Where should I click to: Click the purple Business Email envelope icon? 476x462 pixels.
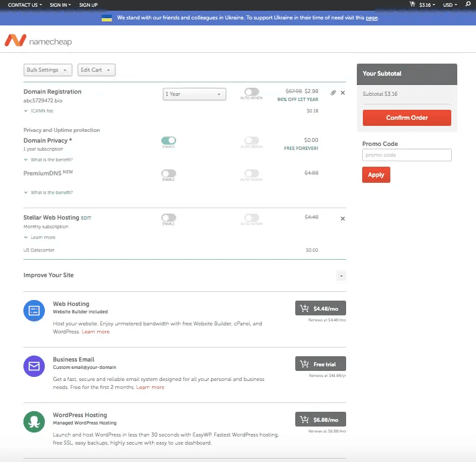[34, 366]
